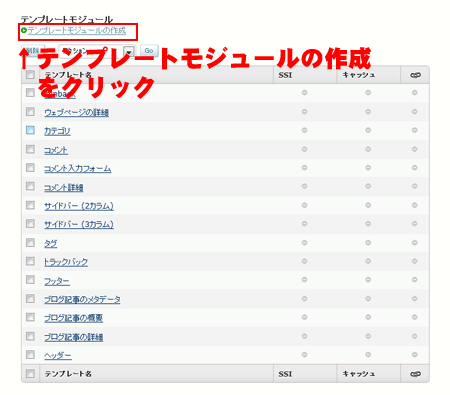
Task: Tick the select-all checkbox in the table header
Action: [x=30, y=75]
